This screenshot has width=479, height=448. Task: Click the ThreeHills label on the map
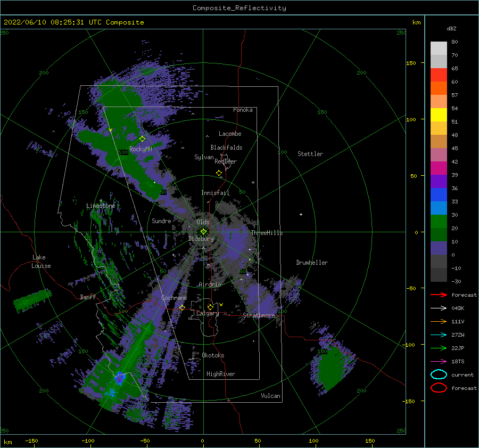(x=267, y=233)
